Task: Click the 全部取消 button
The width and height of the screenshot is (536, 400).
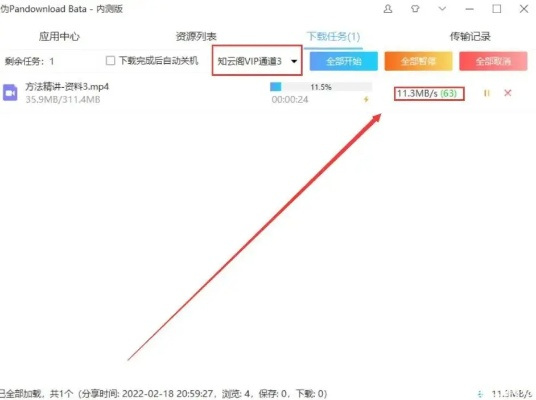Action: pyautogui.click(x=493, y=61)
